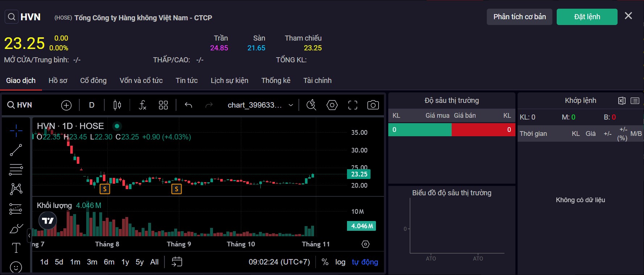644x275 pixels.
Task: Undo the last chart action
Action: (x=188, y=105)
